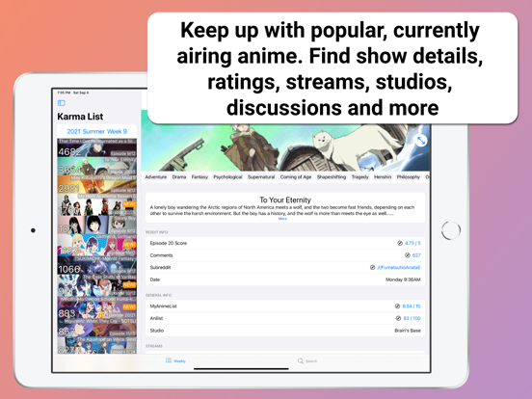Open the 2021 Summer Week 9 selector
532x399 pixels.
pos(97,131)
